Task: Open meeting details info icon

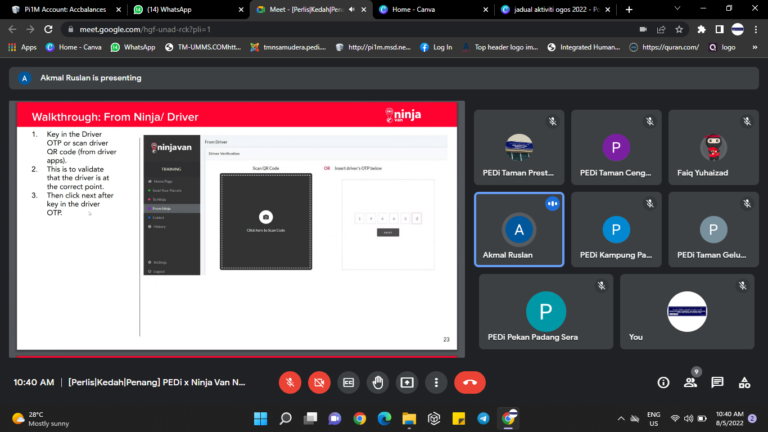Action: (663, 383)
